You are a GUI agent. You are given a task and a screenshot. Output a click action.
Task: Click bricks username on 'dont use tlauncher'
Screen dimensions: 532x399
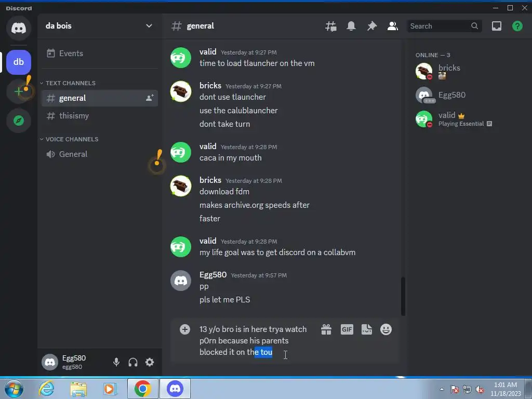[210, 86]
